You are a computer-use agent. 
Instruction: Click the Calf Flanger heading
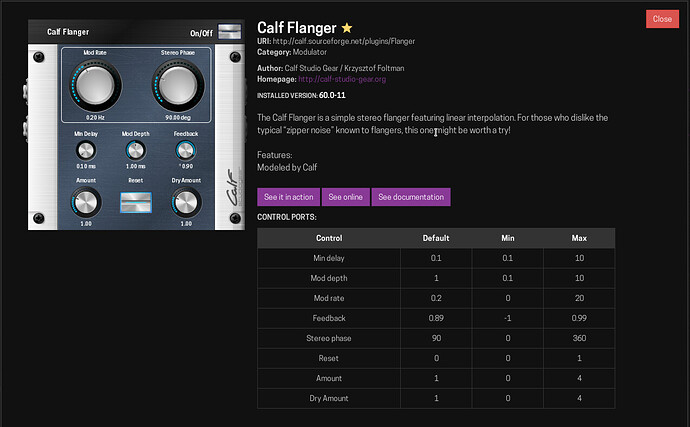pyautogui.click(x=297, y=28)
